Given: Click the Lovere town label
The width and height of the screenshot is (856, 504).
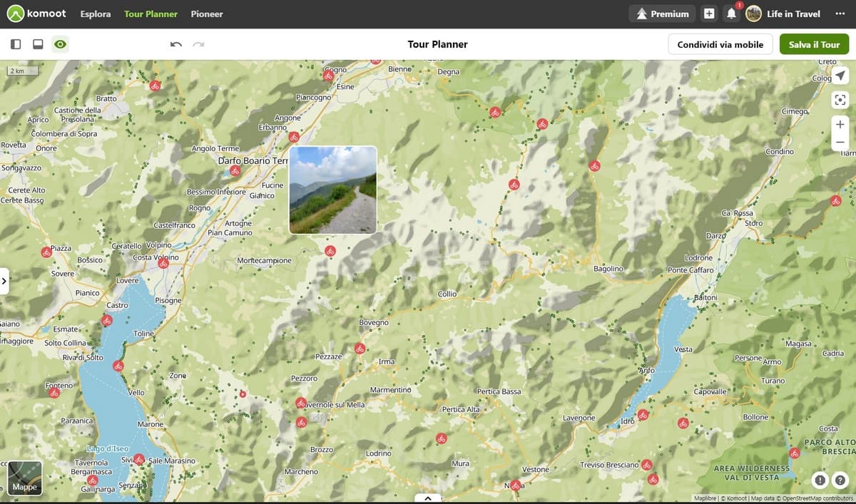Looking at the screenshot, I should tap(127, 281).
